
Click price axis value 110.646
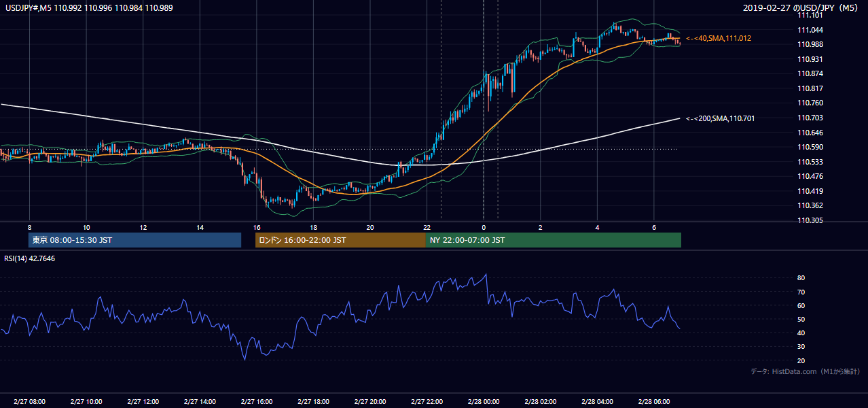810,133
